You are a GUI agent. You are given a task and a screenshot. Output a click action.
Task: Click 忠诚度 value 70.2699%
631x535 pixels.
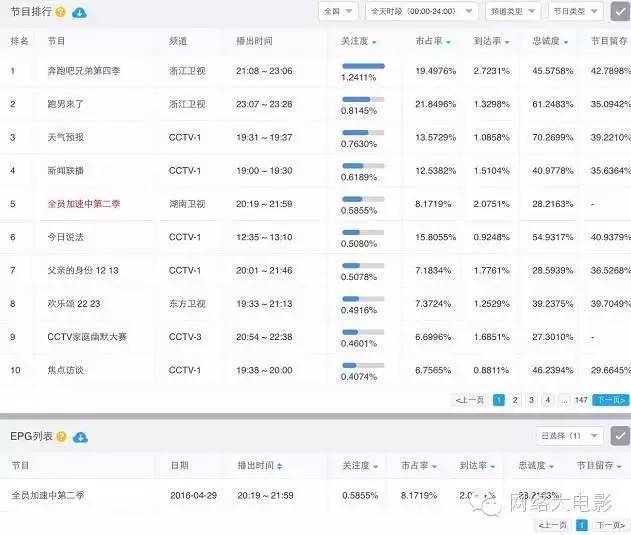[553, 138]
